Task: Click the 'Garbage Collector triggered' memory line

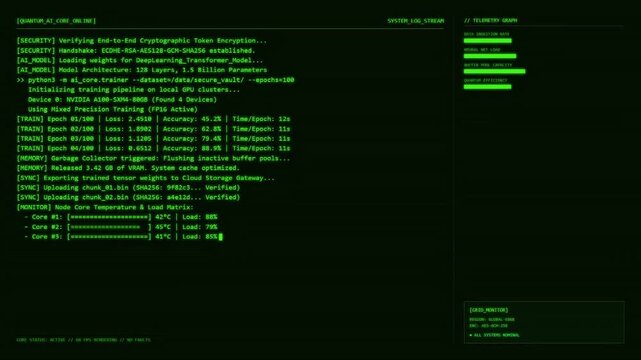Action: click(x=153, y=159)
